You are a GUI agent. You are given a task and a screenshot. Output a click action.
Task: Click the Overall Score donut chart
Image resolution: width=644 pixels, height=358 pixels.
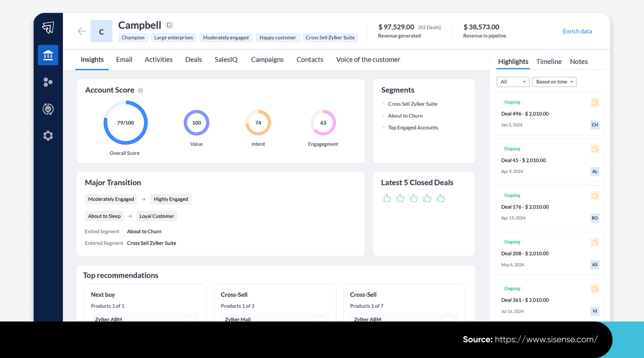[x=126, y=122]
